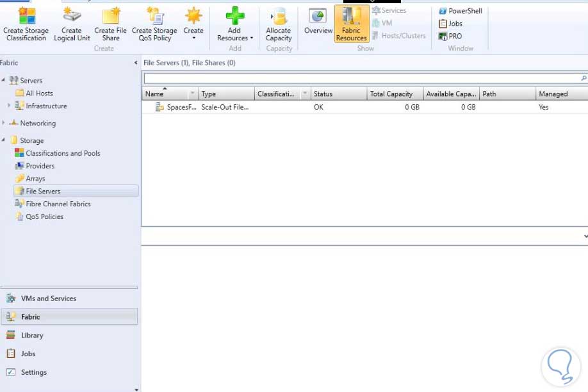Switch to VMs and Services workspace
588x392 pixels.
tap(69, 298)
